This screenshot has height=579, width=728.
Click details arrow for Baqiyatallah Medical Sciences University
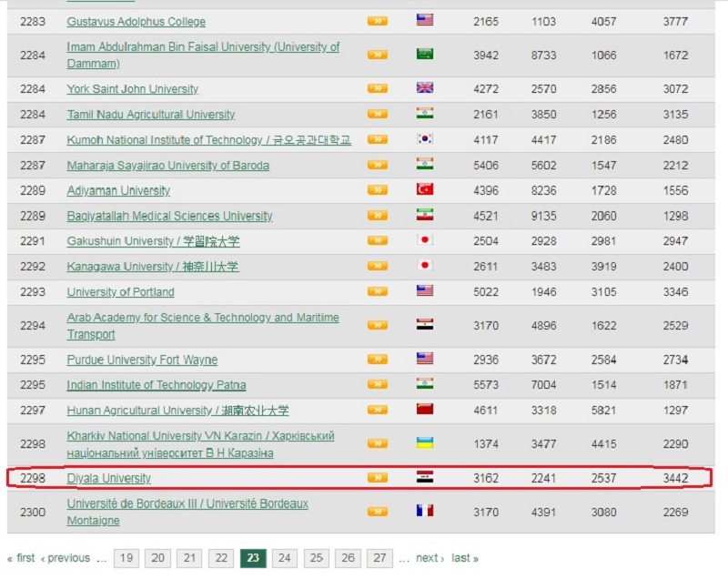pyautogui.click(x=378, y=216)
